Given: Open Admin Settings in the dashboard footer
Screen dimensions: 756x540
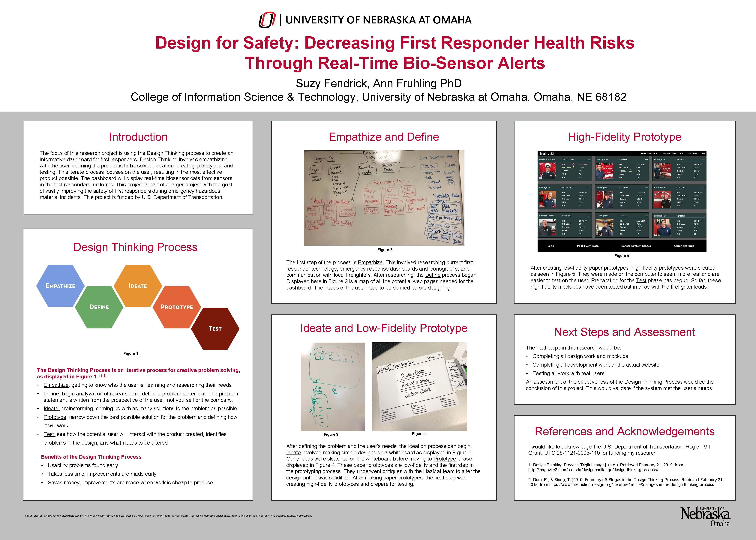Looking at the screenshot, I should coord(684,246).
